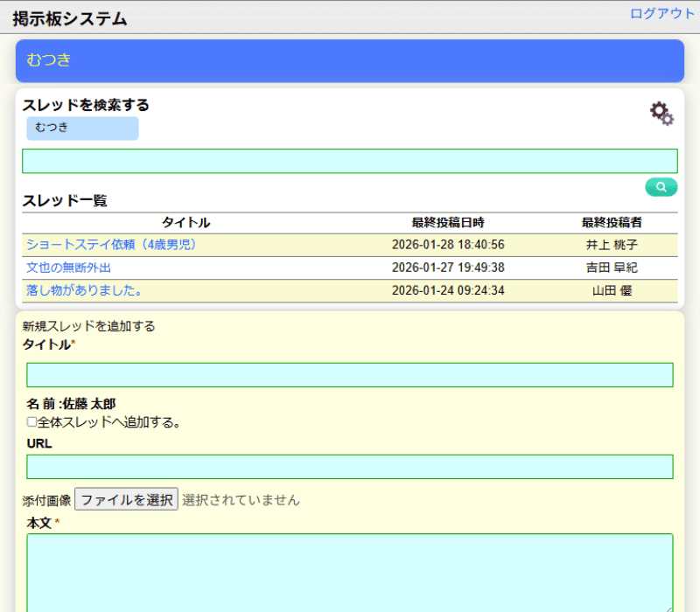Click into the タイトル input field
Screen dimensions: 700x612
click(350, 375)
